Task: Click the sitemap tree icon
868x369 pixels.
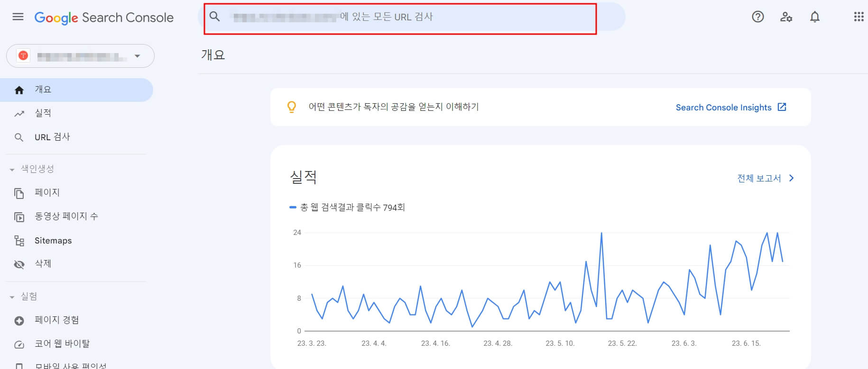Action: tap(19, 241)
